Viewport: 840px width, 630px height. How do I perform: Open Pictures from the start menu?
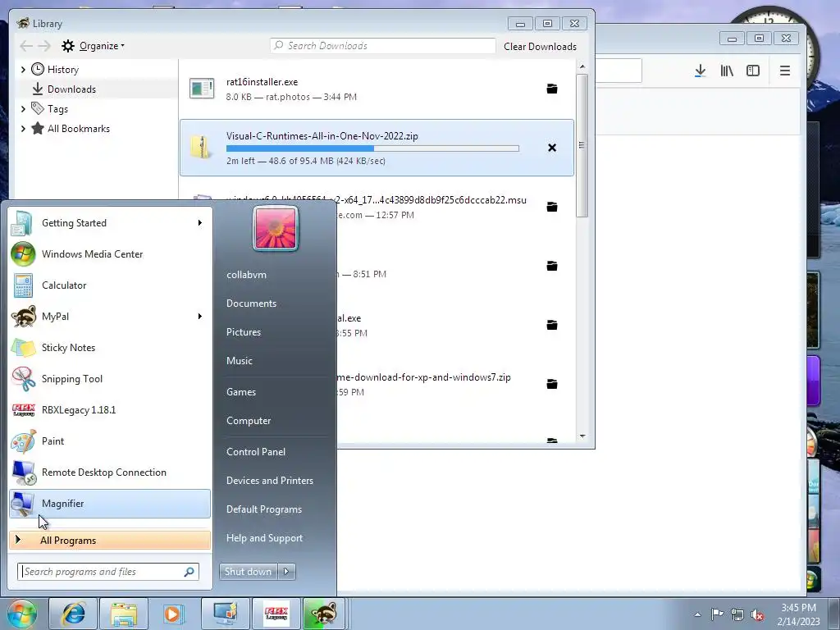[243, 332]
